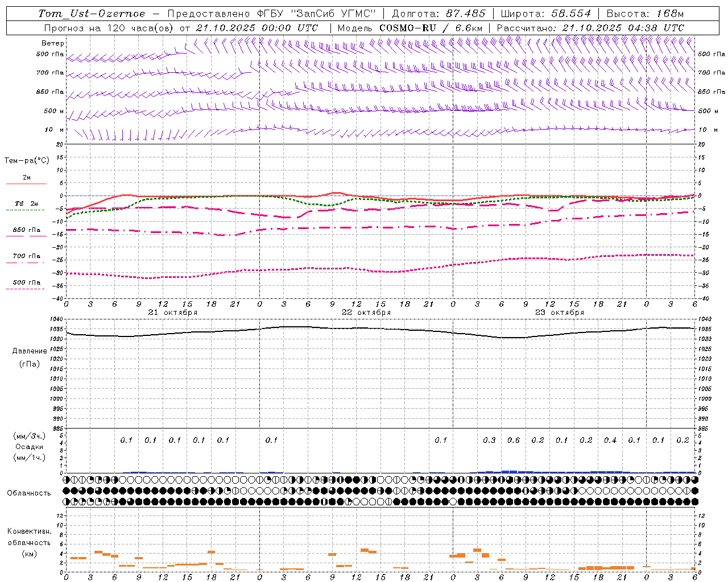Click the longitude value Долгота: 87.485

click(x=439, y=14)
